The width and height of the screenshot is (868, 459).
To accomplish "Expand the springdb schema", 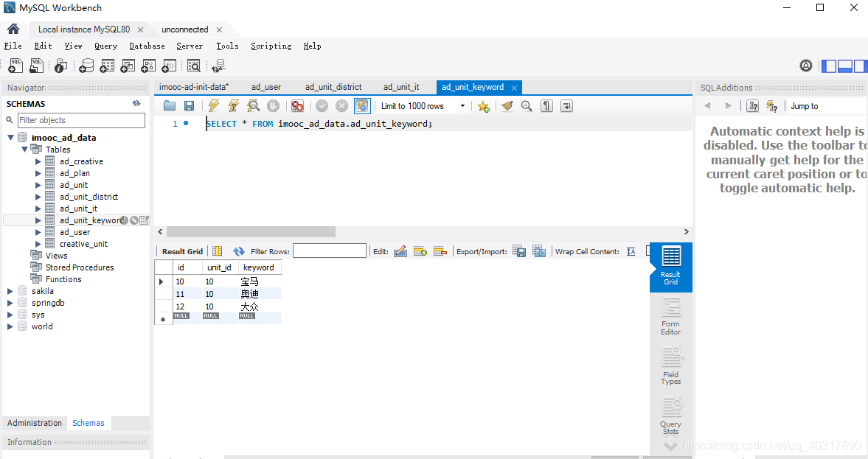I will click(10, 303).
